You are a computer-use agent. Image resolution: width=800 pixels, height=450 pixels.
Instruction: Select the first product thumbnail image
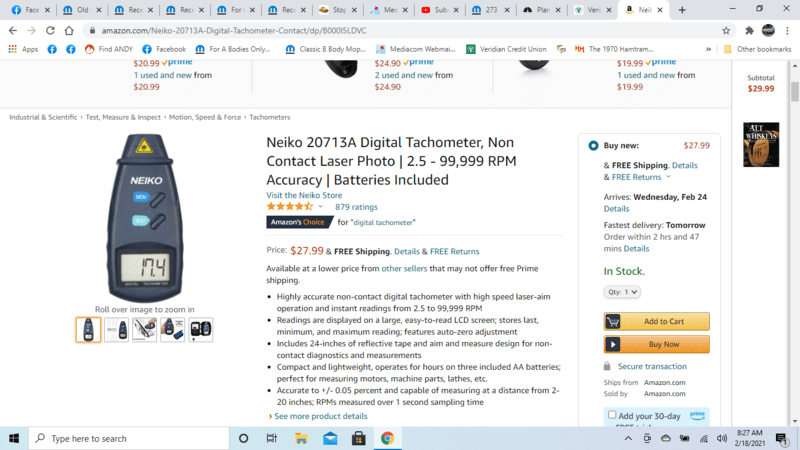click(88, 329)
